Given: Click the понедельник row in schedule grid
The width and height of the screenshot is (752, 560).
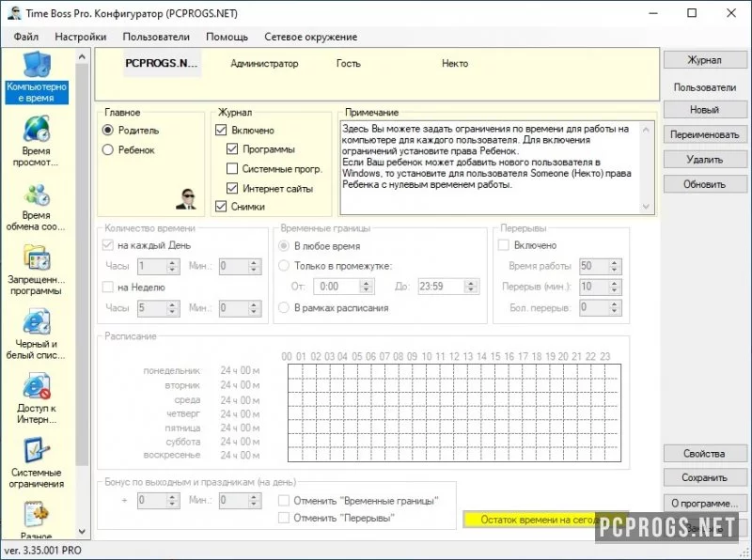Looking at the screenshot, I should click(x=454, y=371).
